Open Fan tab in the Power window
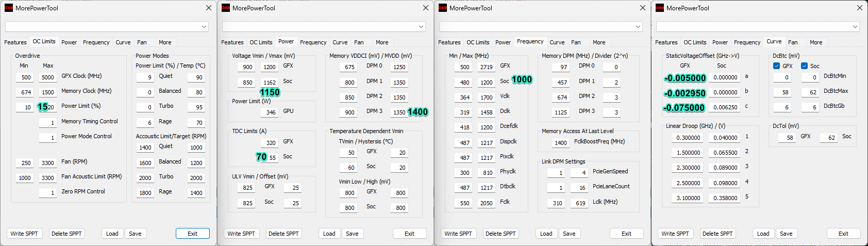The image size is (868, 246). click(x=359, y=42)
